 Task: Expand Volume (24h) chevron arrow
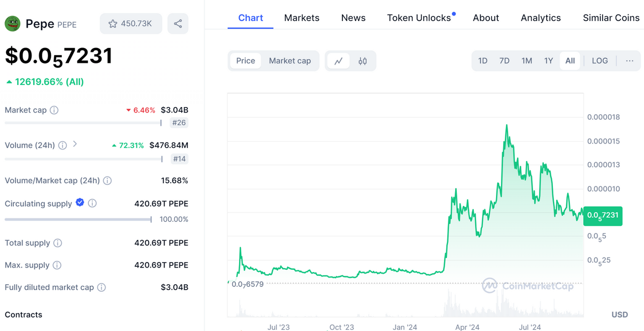(75, 145)
